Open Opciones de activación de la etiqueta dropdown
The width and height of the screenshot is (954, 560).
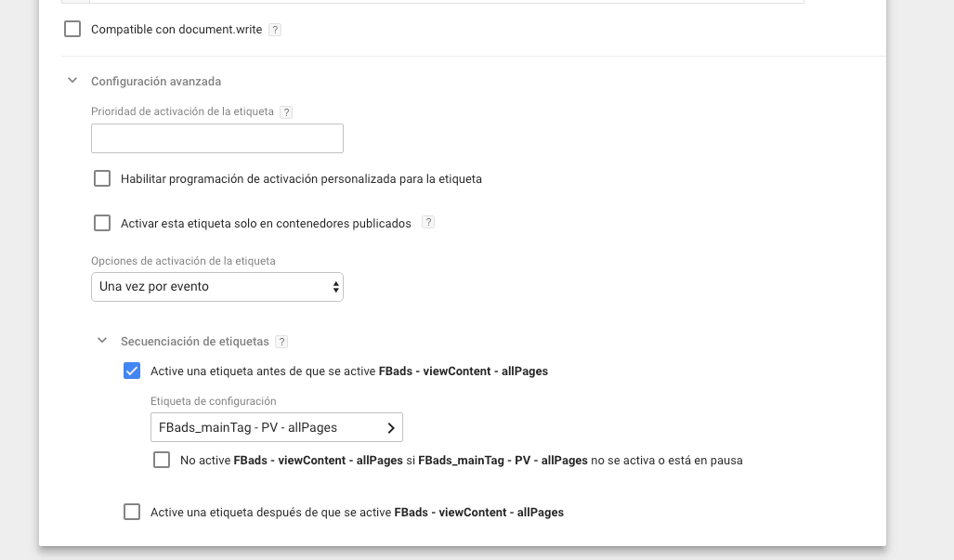(216, 287)
